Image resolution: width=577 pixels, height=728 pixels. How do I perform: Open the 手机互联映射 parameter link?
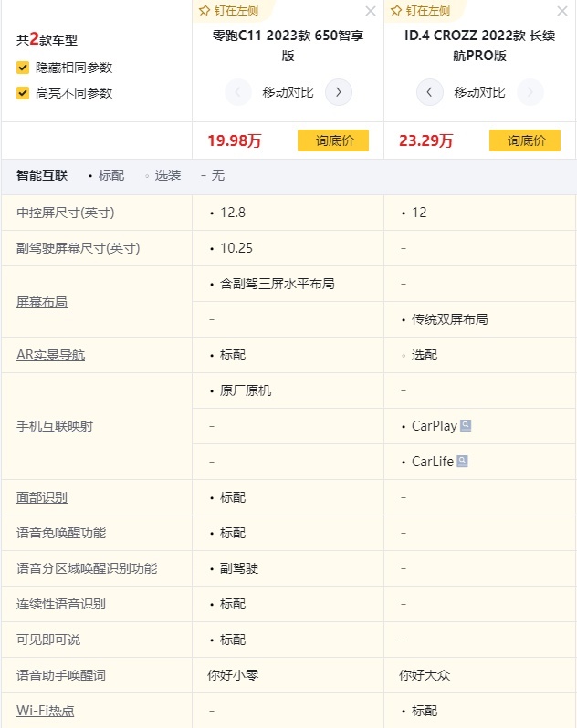pyautogui.click(x=55, y=426)
